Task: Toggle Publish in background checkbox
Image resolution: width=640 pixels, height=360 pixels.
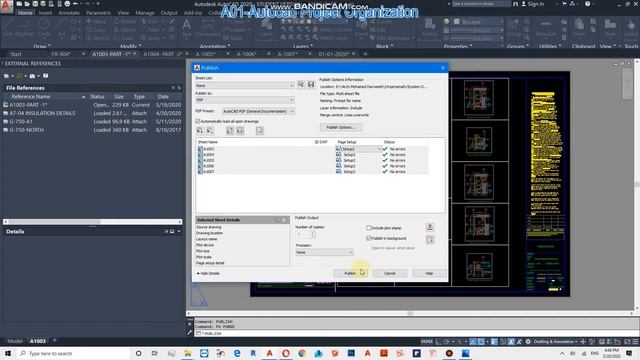Action: (369, 238)
